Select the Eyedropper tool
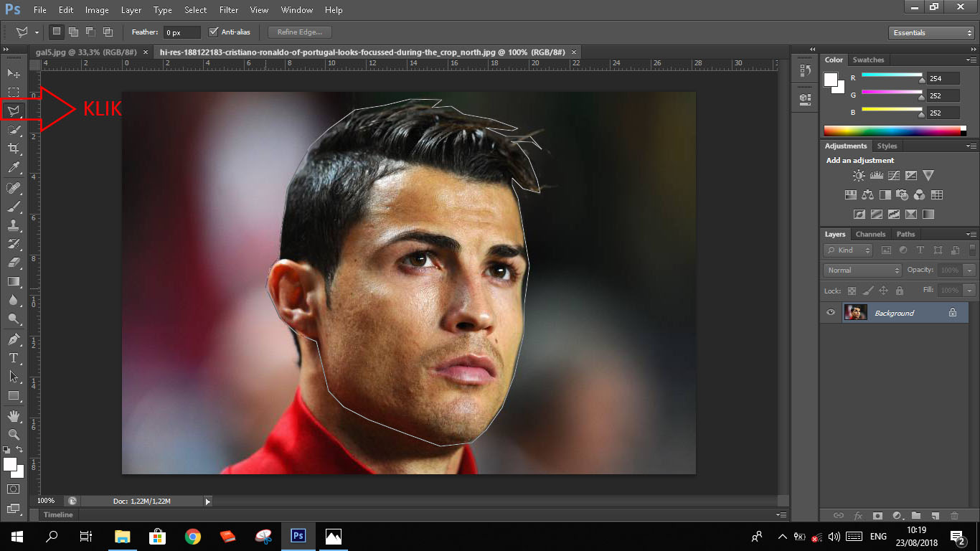The height and width of the screenshot is (551, 980). pyautogui.click(x=14, y=168)
